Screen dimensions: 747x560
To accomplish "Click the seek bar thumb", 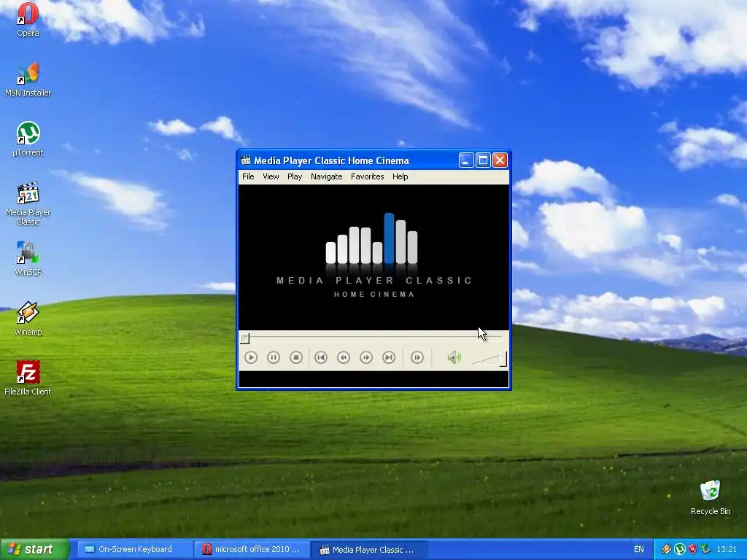I will [244, 338].
